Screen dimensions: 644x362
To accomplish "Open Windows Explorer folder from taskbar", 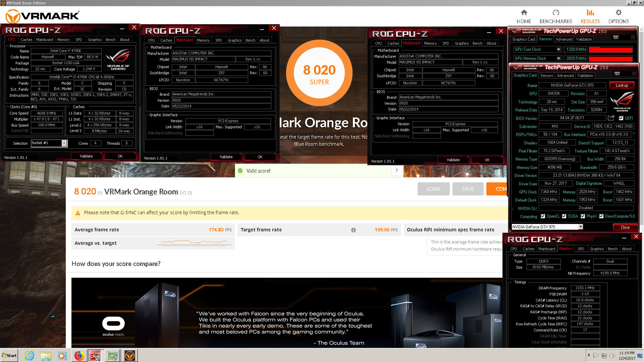I will click(x=46, y=356).
